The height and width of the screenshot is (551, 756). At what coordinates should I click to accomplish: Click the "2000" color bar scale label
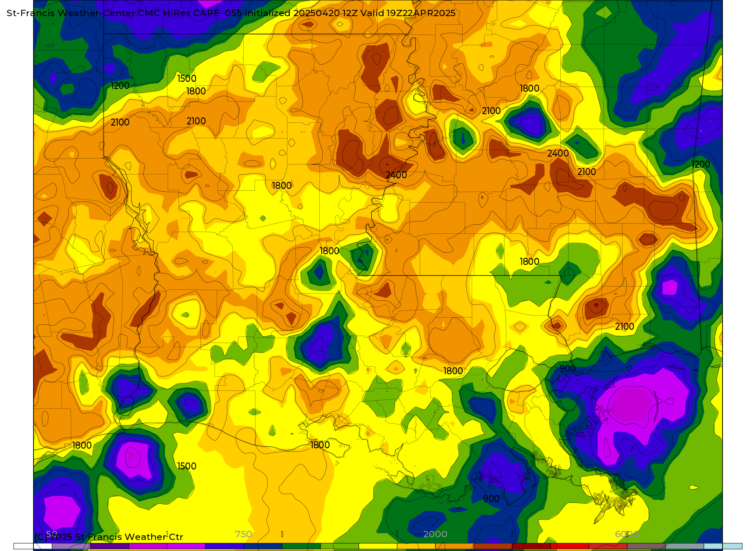coord(435,534)
